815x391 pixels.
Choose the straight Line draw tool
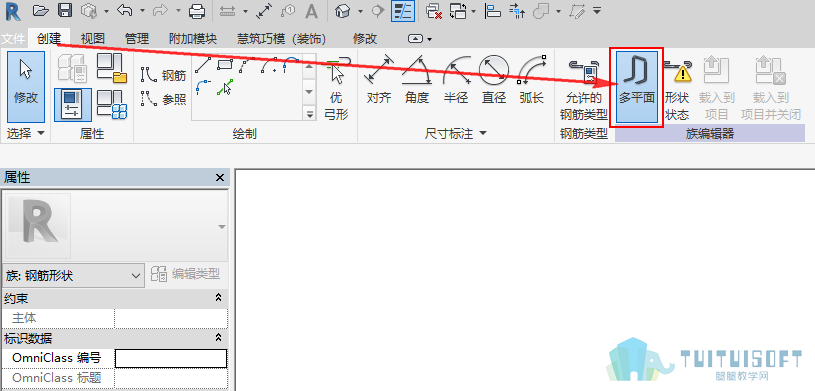(203, 64)
